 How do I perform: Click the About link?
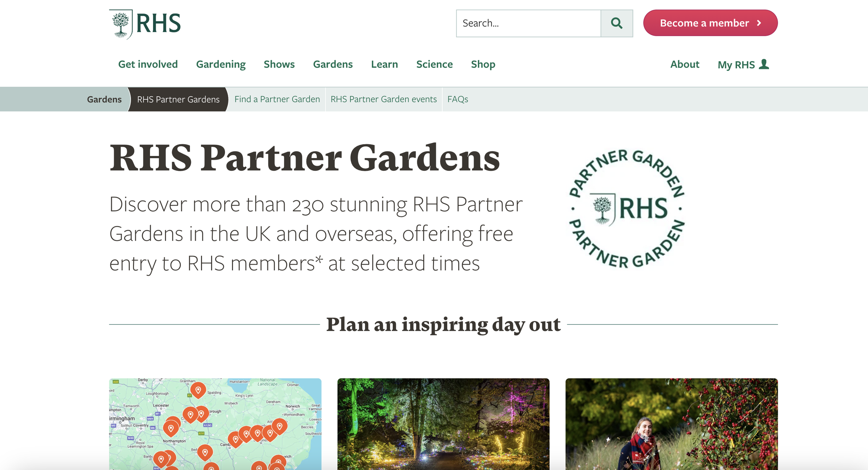click(685, 64)
